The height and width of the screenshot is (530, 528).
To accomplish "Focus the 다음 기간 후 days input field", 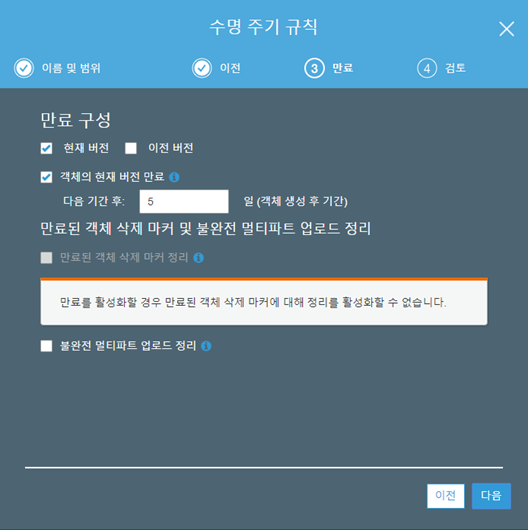I will [x=184, y=201].
